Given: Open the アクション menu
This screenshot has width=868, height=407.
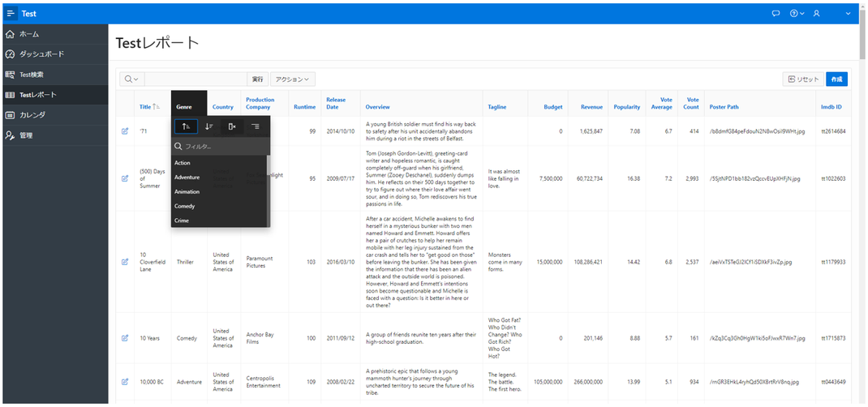Looking at the screenshot, I should [x=292, y=79].
